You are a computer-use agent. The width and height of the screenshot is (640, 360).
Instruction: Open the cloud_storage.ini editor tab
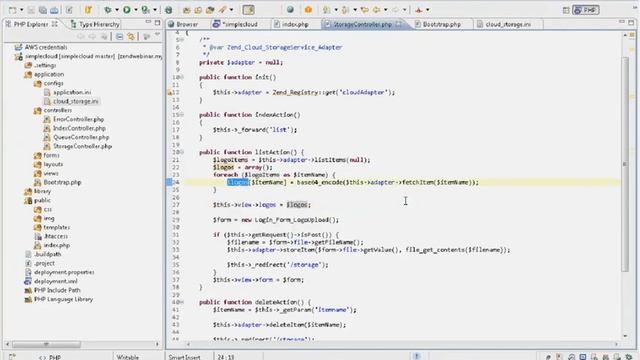click(504, 24)
